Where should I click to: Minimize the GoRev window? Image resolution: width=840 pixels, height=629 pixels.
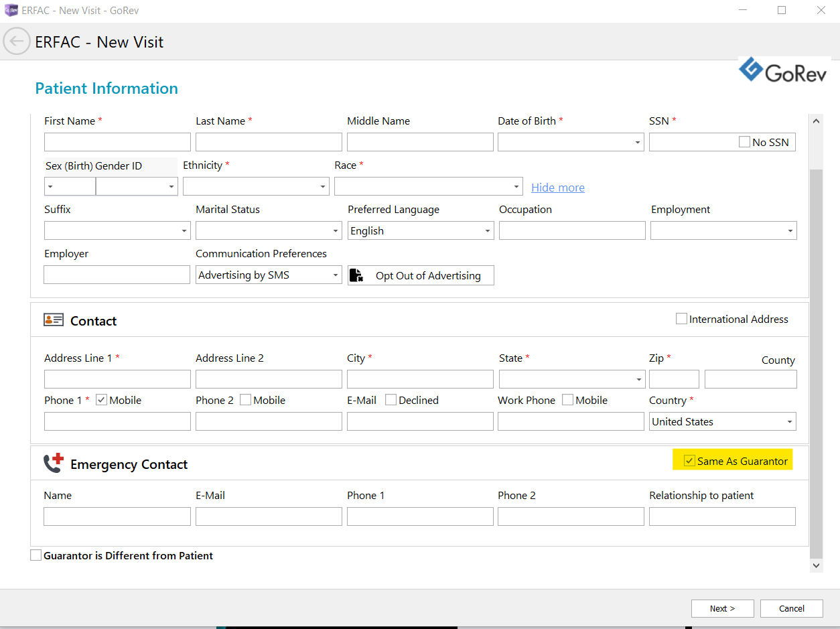(x=743, y=10)
